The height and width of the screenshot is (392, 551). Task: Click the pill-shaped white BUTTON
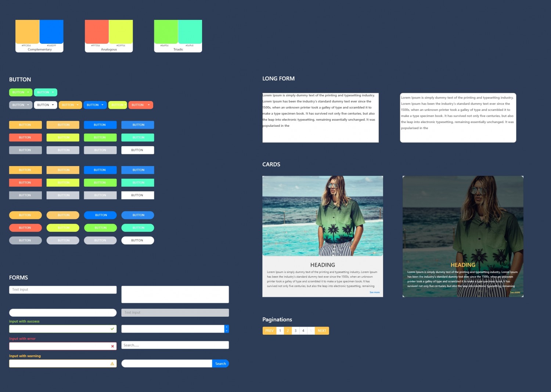138,240
